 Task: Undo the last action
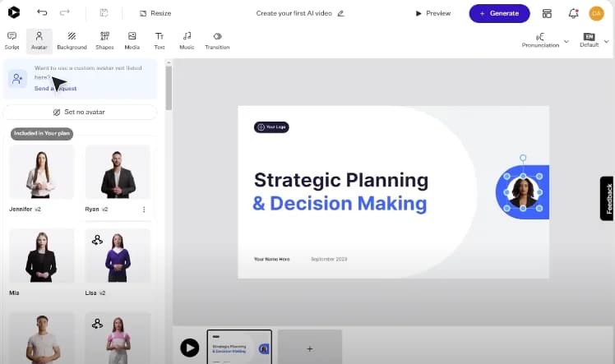[x=42, y=12]
